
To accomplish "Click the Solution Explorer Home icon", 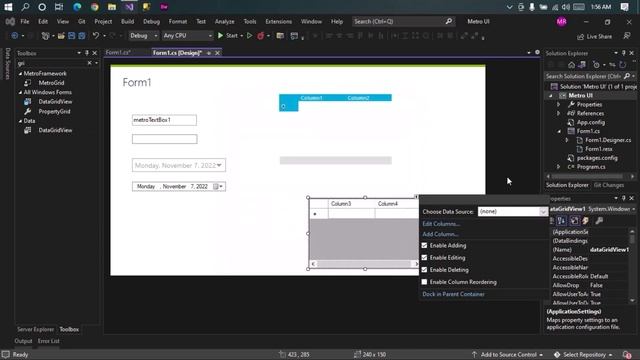I will point(571,65).
